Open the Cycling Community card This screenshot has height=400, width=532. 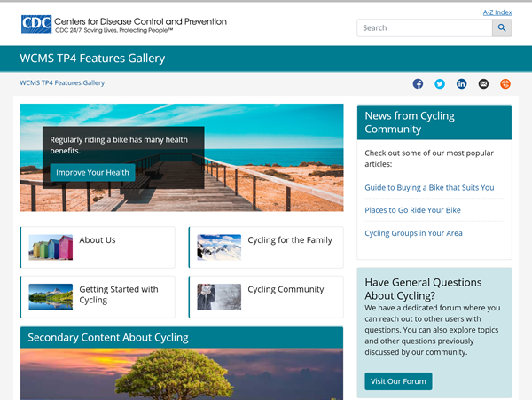(x=266, y=297)
